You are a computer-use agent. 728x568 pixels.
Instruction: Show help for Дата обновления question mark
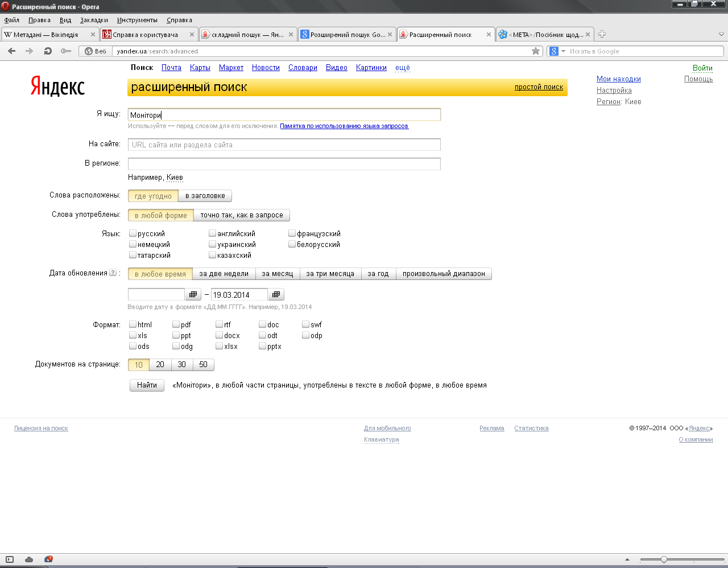click(x=113, y=273)
